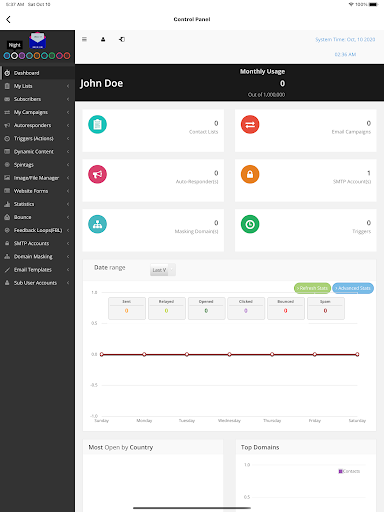Image resolution: width=384 pixels, height=512 pixels.
Task: Open Dashboard in the sidebar
Action: [x=37, y=73]
